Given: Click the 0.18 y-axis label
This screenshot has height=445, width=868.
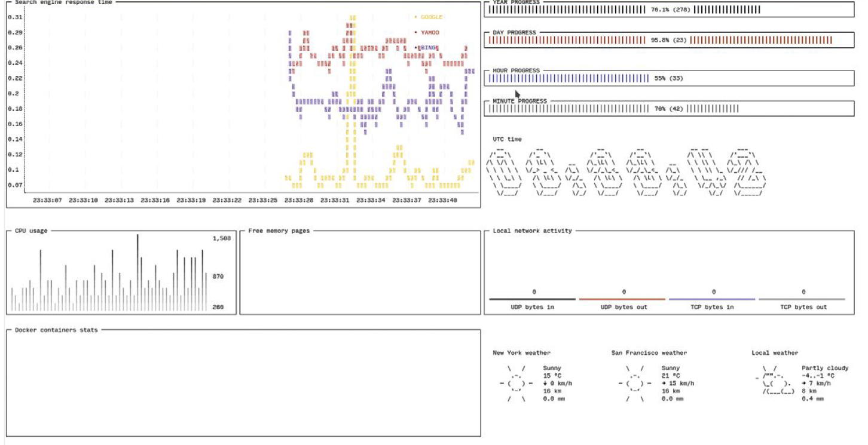Looking at the screenshot, I should pos(14,109).
